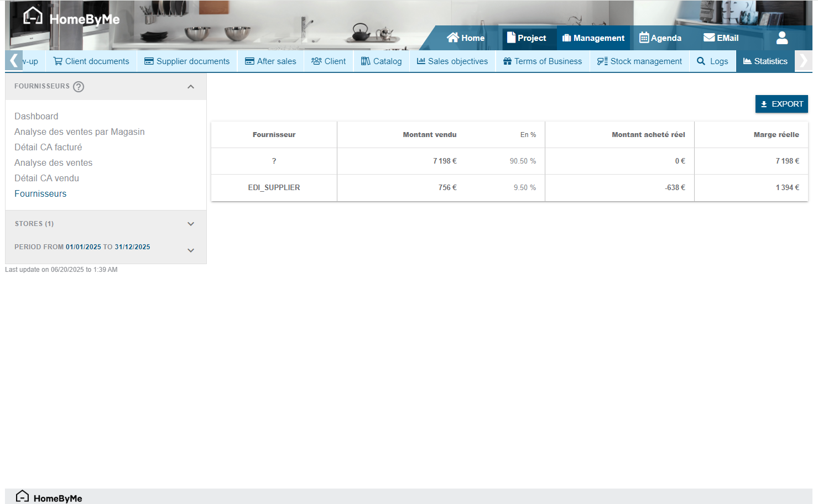This screenshot has height=504, width=818.
Task: Open the EMail section
Action: (x=721, y=38)
